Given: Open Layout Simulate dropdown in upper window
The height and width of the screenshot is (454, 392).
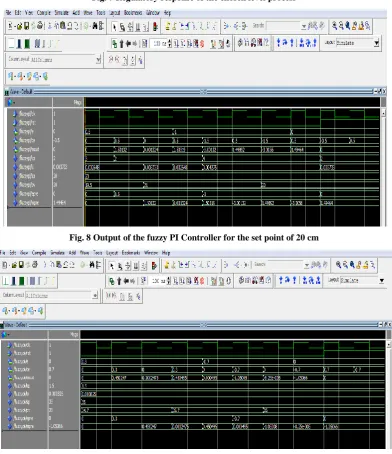Looking at the screenshot, I should [x=376, y=43].
